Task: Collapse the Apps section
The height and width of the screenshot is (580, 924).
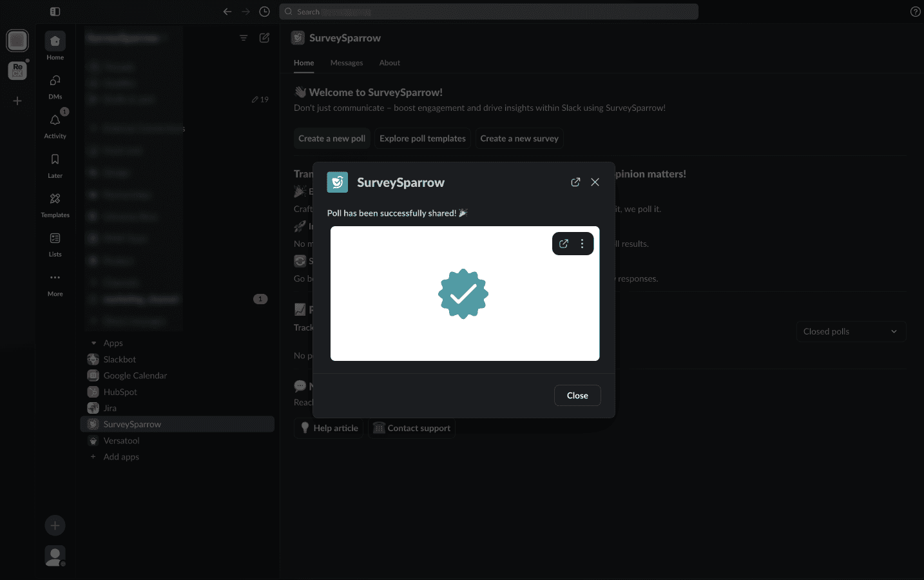Action: pos(94,343)
